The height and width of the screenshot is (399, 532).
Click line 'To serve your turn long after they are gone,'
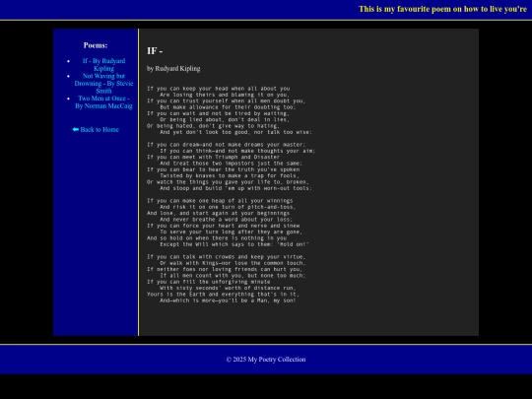[232, 233]
